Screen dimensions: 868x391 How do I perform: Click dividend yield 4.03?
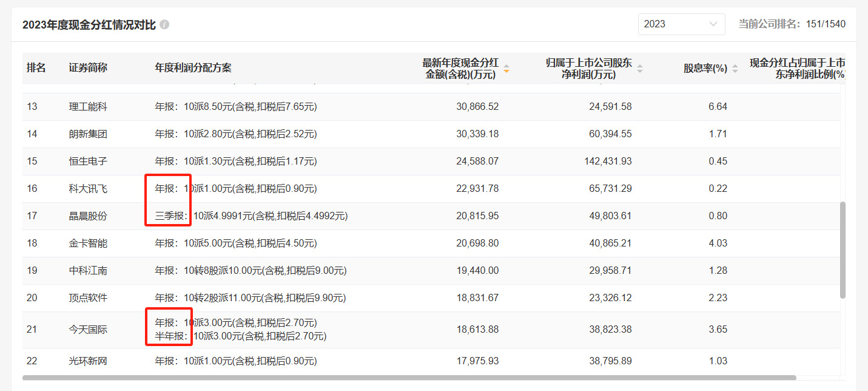click(x=718, y=243)
